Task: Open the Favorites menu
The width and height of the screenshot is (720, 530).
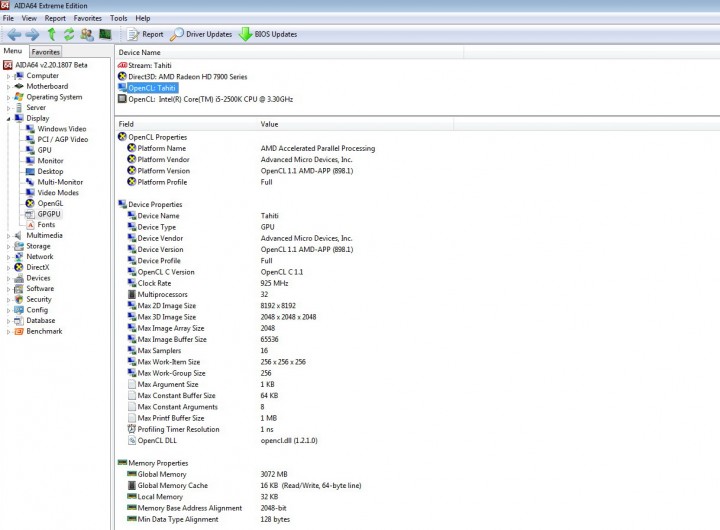Action: (x=88, y=18)
